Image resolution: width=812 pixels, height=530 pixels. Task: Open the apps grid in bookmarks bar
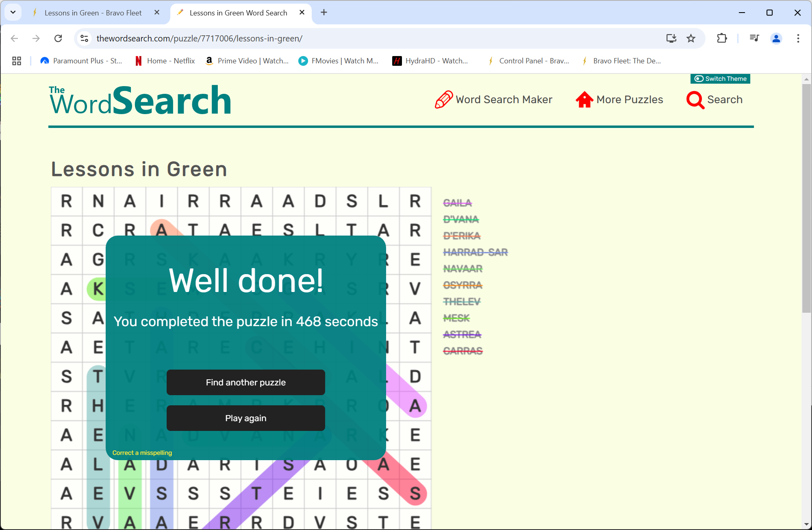(x=17, y=61)
